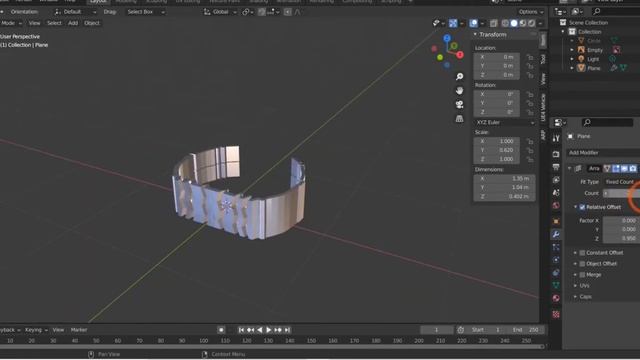Toggle the Relative Offset checkbox

(582, 207)
